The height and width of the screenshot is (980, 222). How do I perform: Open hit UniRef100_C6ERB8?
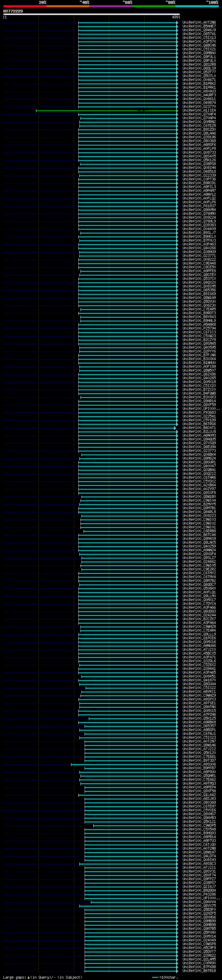pyautogui.click(x=199, y=531)
